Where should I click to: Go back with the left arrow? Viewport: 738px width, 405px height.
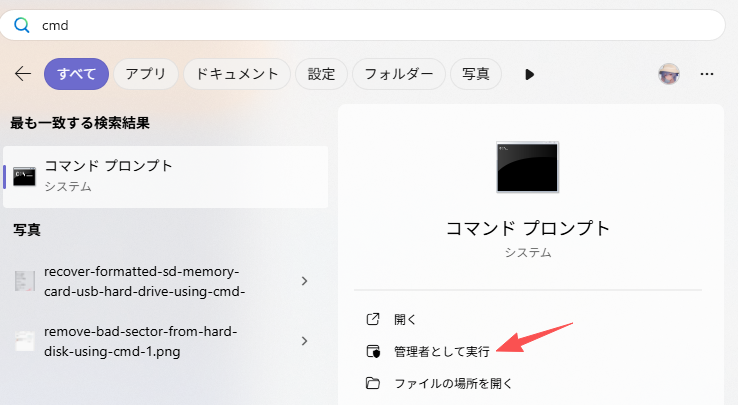(23, 74)
